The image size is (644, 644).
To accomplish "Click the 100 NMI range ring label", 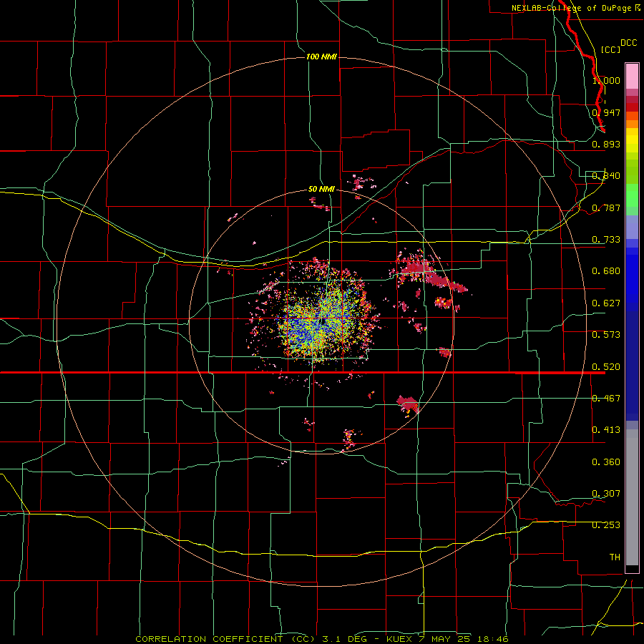I will (321, 57).
